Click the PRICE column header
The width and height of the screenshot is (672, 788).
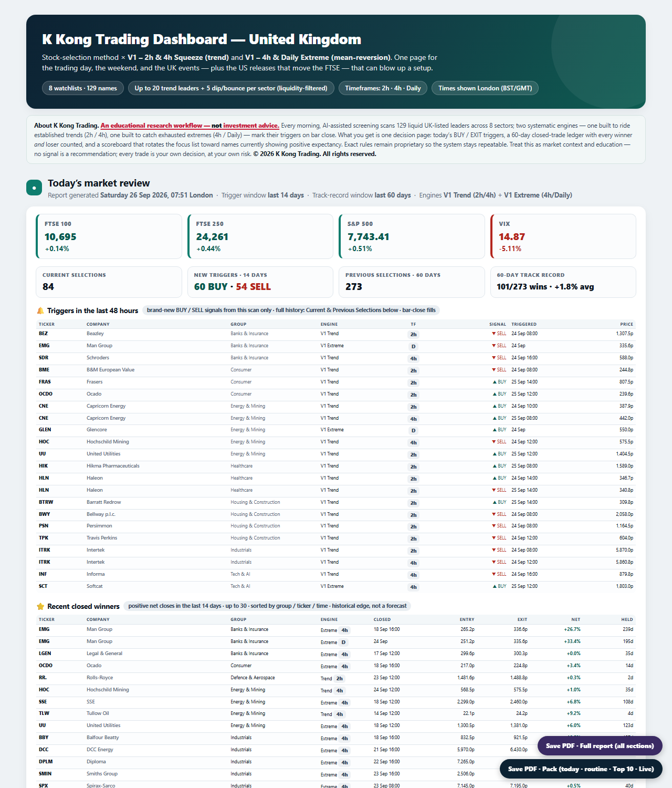626,324
